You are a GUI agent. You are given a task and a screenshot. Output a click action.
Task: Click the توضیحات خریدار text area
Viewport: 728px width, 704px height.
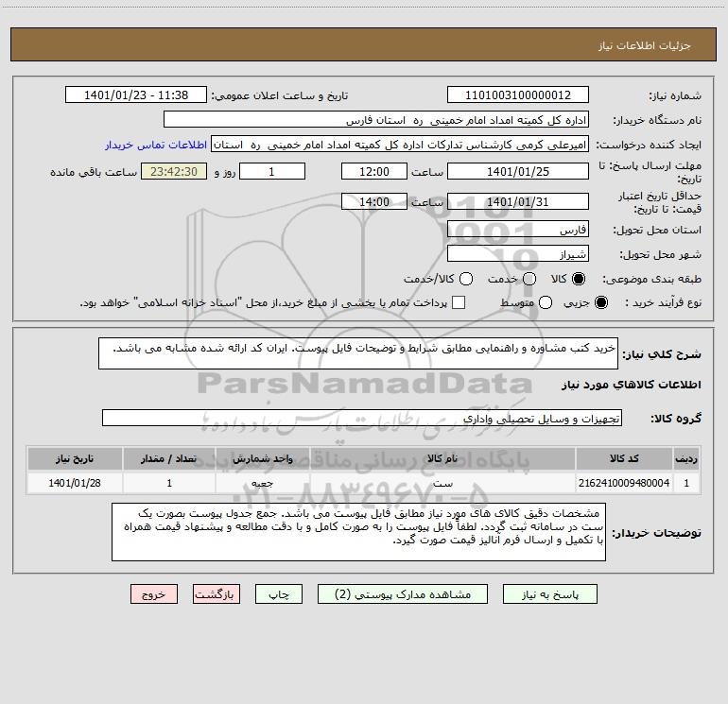click(358, 532)
